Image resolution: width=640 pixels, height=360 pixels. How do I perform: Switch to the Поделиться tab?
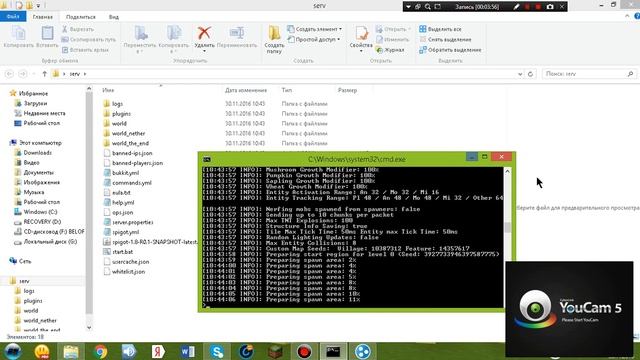[81, 17]
